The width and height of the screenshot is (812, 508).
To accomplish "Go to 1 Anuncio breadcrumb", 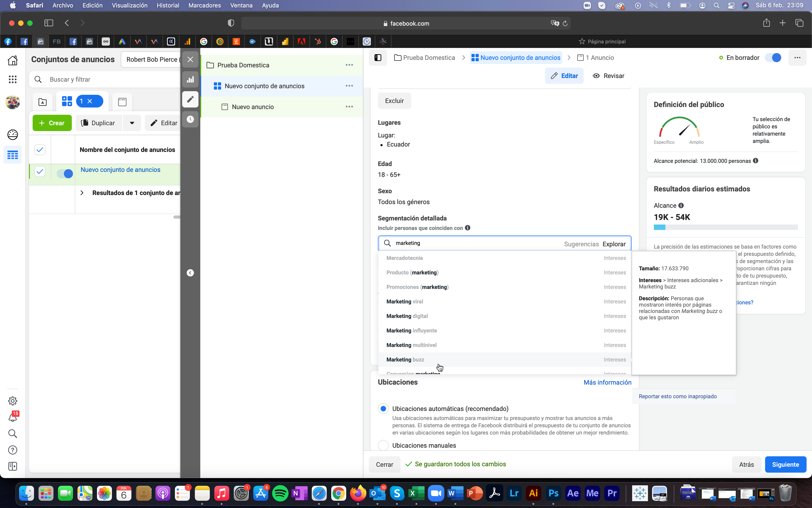I will click(596, 58).
